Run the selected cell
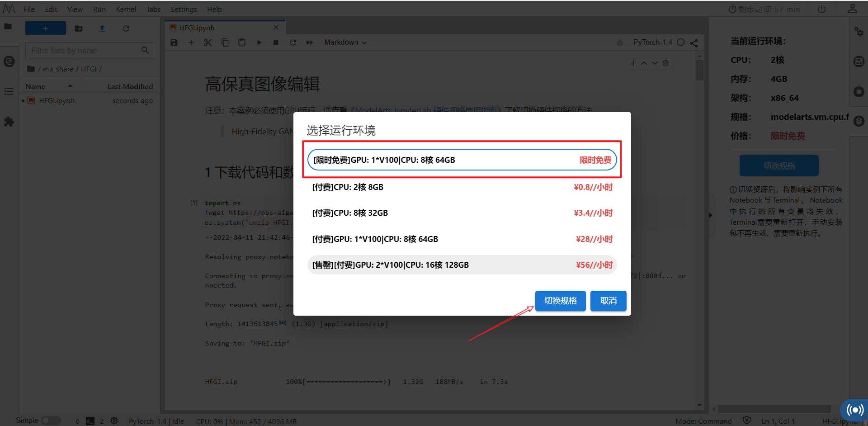This screenshot has width=868, height=426. 259,43
